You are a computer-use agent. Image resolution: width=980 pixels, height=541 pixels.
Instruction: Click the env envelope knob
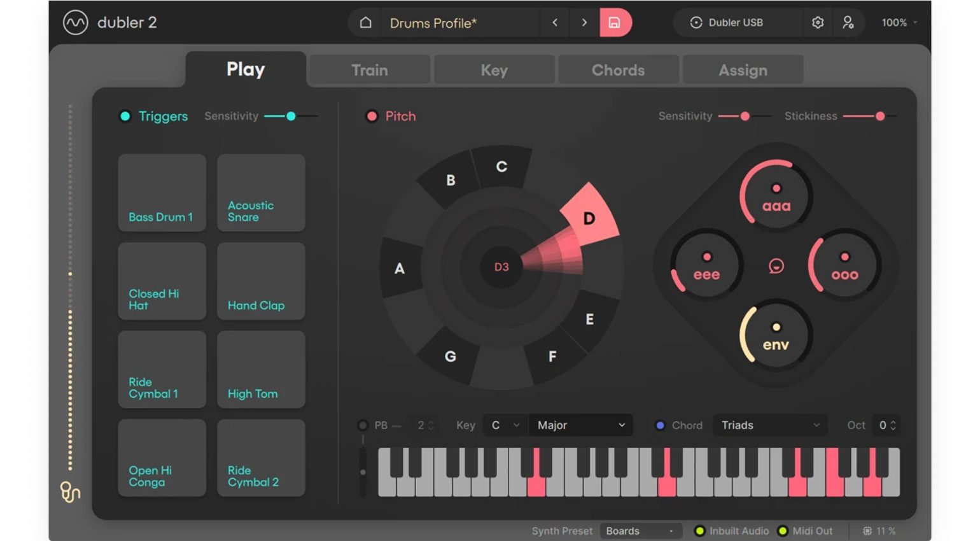pyautogui.click(x=776, y=335)
